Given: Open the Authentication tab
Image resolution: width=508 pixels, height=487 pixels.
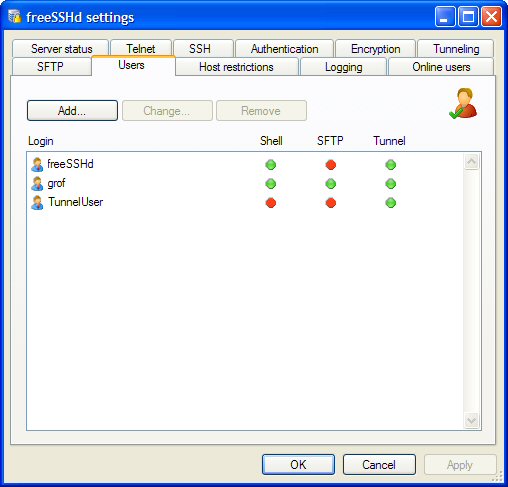Looking at the screenshot, I should (284, 49).
